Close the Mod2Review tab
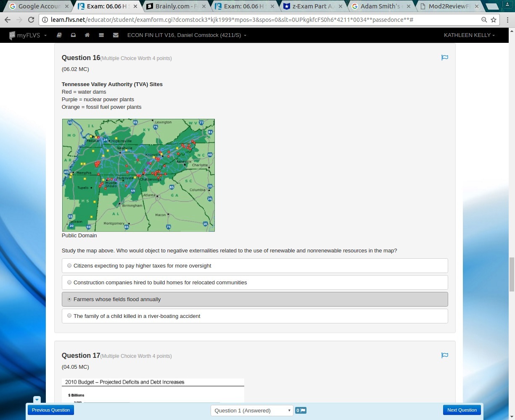515x420 pixels. (x=477, y=6)
